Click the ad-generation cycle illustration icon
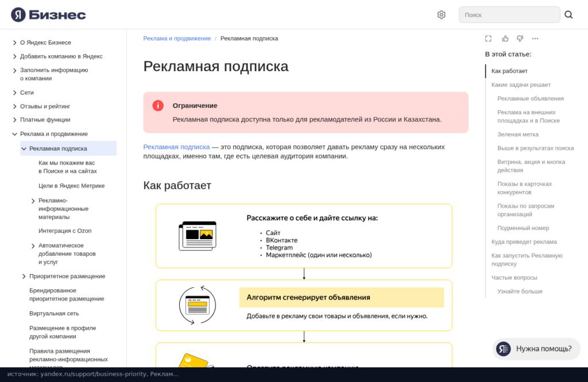This screenshot has width=588, height=382. [x=198, y=305]
